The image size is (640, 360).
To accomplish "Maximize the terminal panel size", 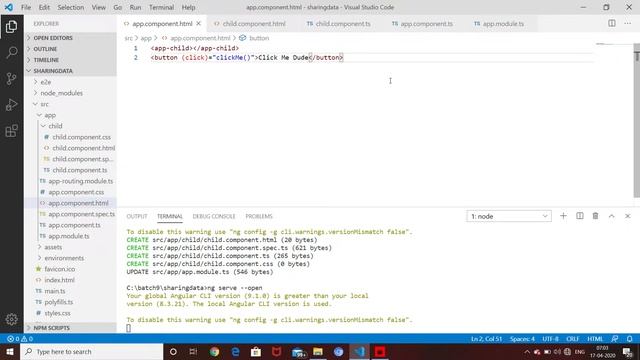I will 611,216.
